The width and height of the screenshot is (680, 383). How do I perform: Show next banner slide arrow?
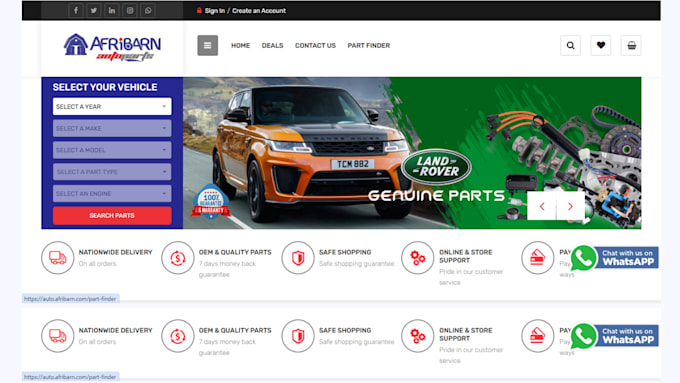pyautogui.click(x=570, y=206)
